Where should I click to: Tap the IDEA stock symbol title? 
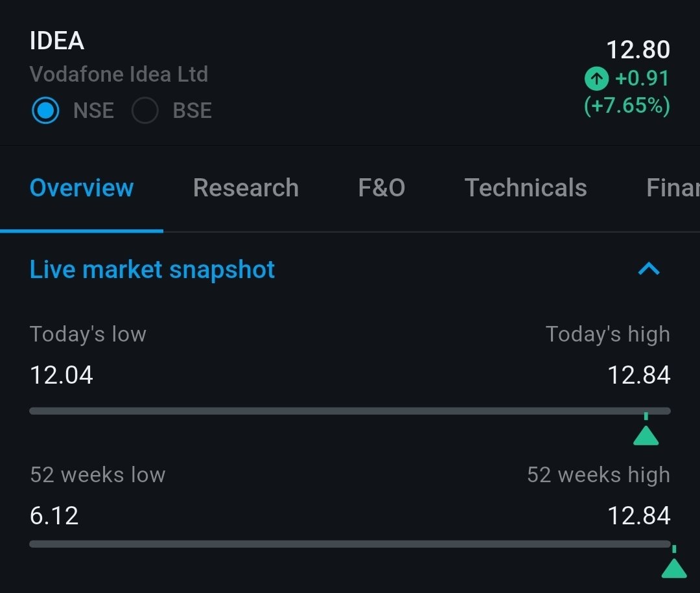coord(56,41)
